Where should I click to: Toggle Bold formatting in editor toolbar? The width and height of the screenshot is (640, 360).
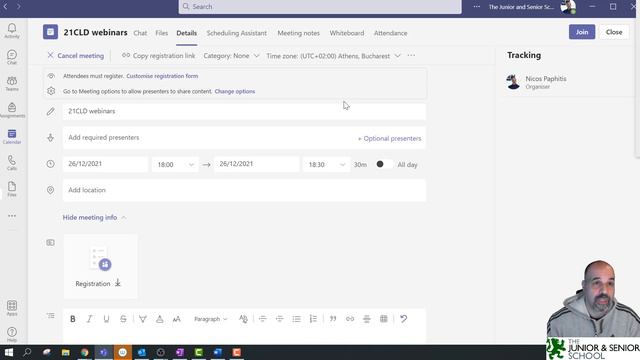(x=73, y=319)
